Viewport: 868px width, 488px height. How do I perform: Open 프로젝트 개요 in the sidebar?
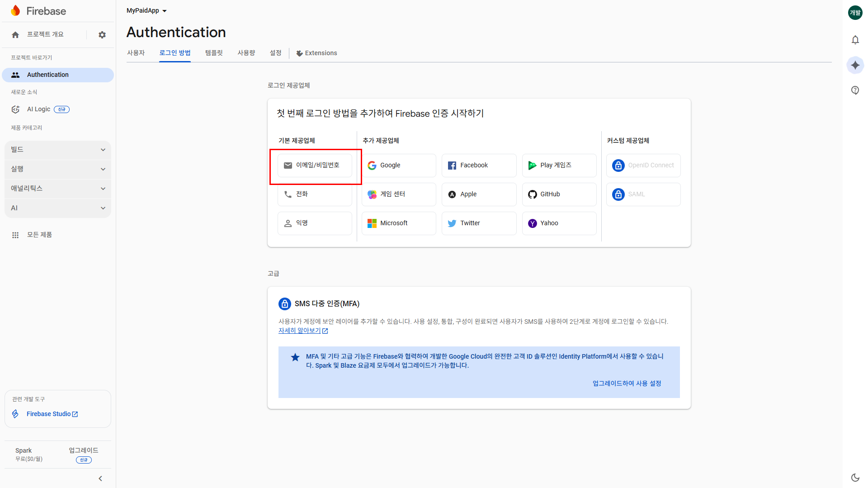pyautogui.click(x=45, y=35)
